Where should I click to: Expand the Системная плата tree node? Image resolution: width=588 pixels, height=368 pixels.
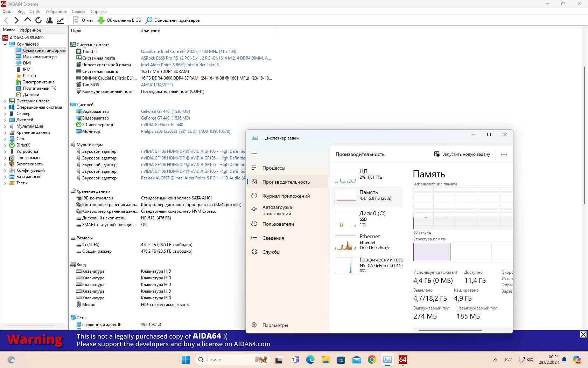click(x=5, y=101)
